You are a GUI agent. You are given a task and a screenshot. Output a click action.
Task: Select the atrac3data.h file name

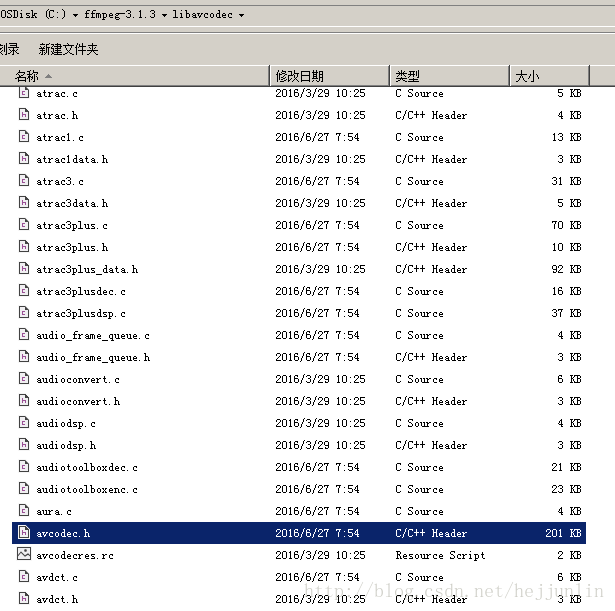point(72,204)
